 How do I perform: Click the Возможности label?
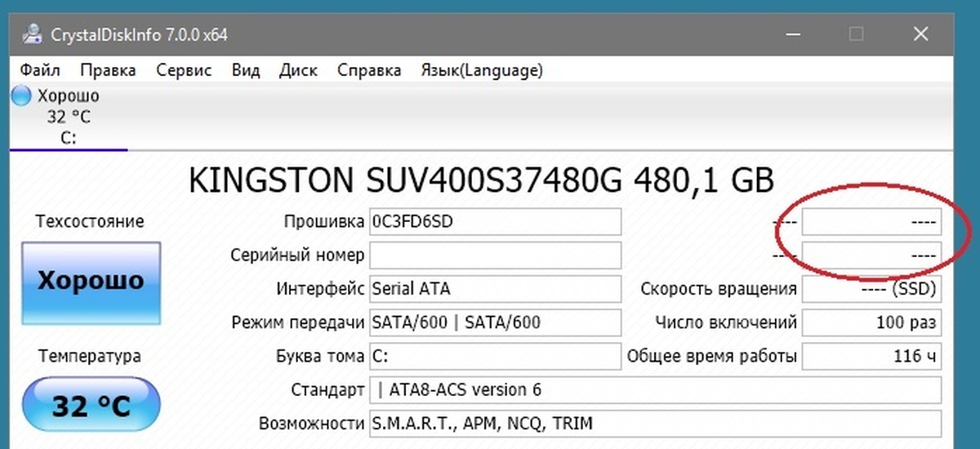(x=311, y=424)
